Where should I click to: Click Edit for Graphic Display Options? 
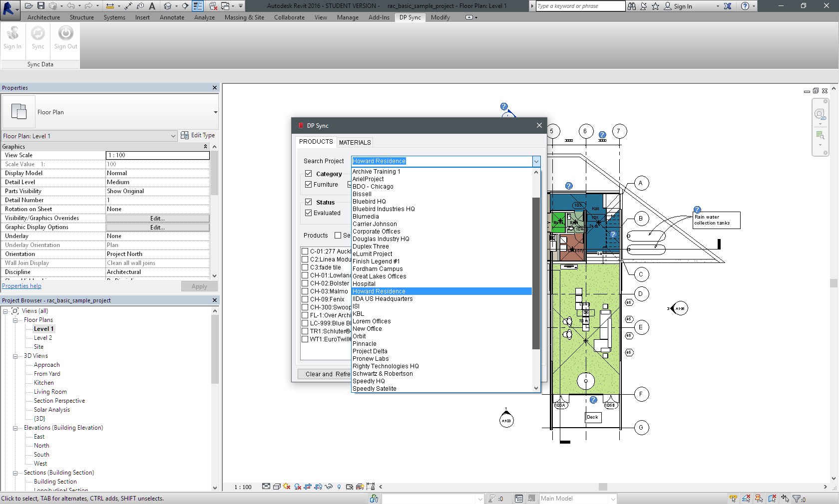pyautogui.click(x=158, y=228)
